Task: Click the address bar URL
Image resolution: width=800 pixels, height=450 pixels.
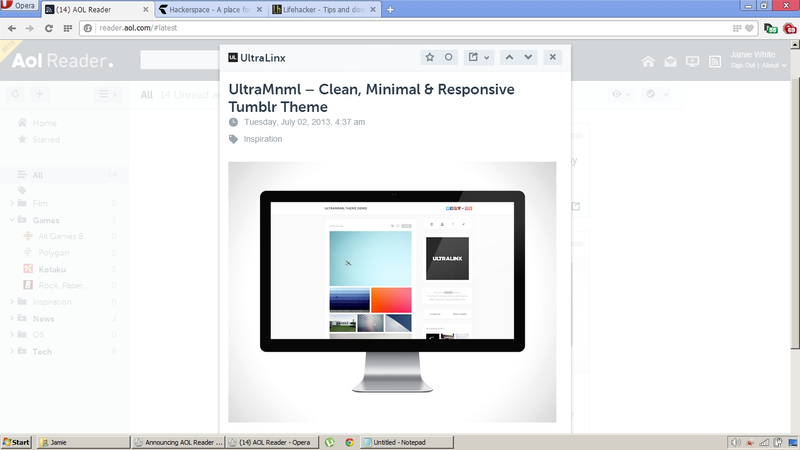Action: (138, 28)
